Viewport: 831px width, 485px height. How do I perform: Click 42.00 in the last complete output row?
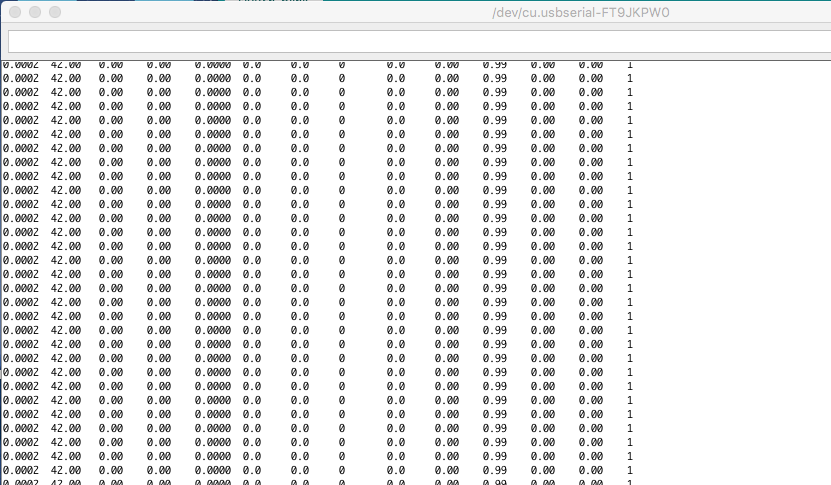click(66, 470)
